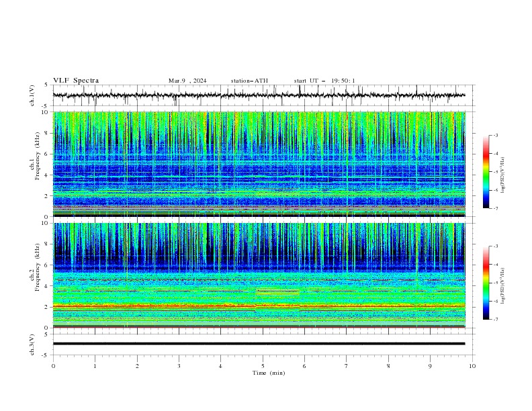
Task: Click the ch.2 spectrogram panel
Action: 259,275
